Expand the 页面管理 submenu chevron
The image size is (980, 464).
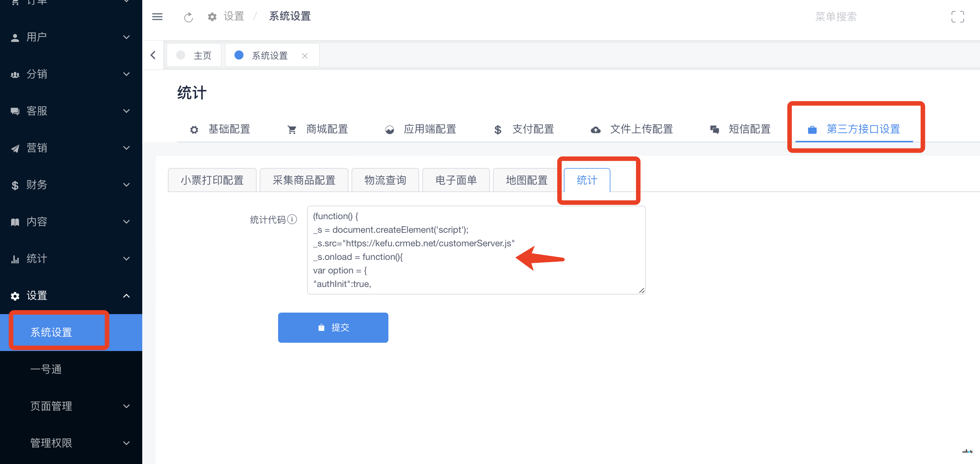pos(126,406)
